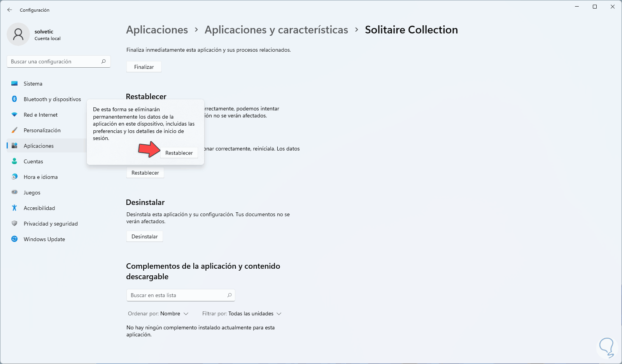Open the solvetic user profile avatar
Screen dimensions: 622x364
[x=18, y=34]
